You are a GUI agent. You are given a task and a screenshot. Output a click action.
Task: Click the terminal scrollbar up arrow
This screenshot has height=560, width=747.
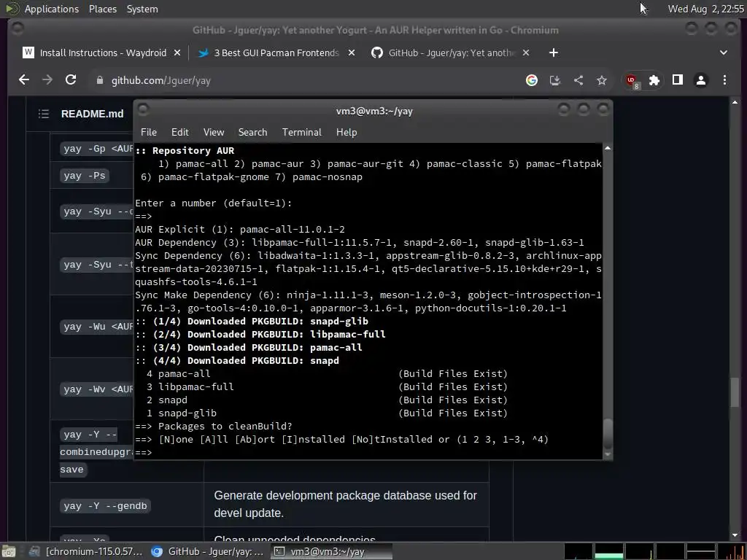point(608,148)
